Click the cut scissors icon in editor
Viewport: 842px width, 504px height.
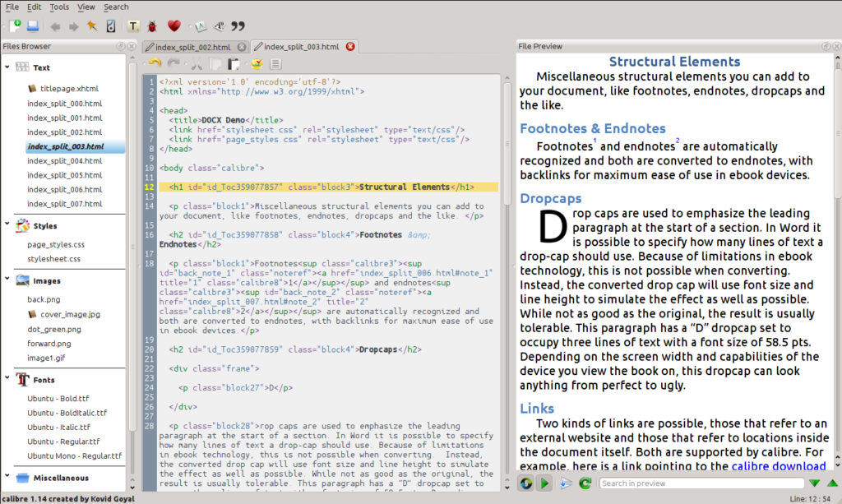coord(196,64)
